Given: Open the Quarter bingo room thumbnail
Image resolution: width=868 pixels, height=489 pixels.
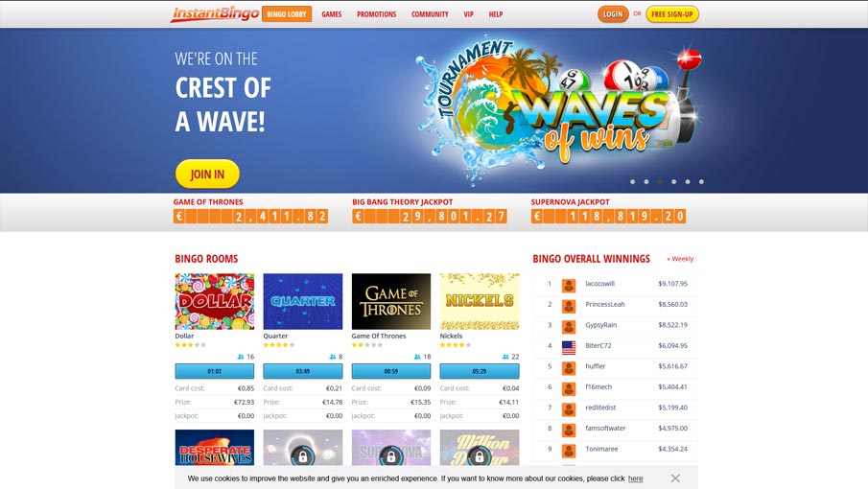Looking at the screenshot, I should click(x=303, y=301).
